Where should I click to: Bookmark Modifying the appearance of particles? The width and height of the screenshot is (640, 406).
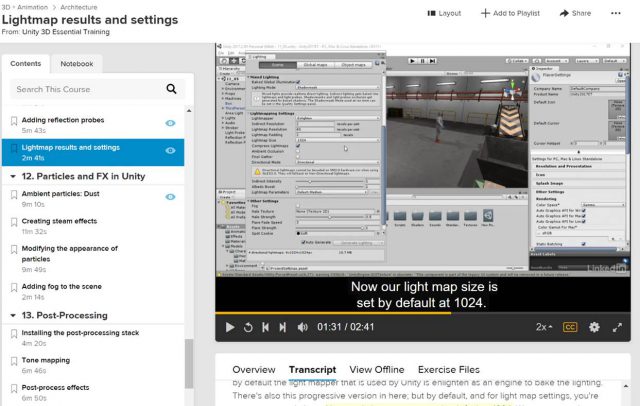click(14, 249)
